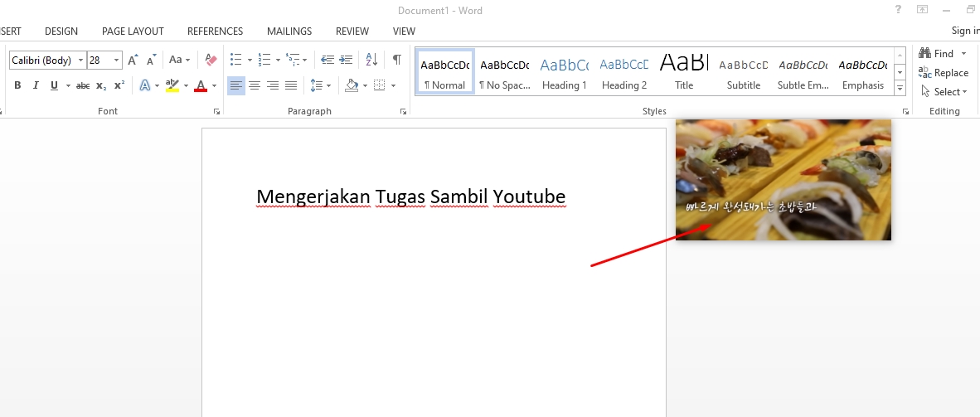Shrink the font size

(151, 60)
